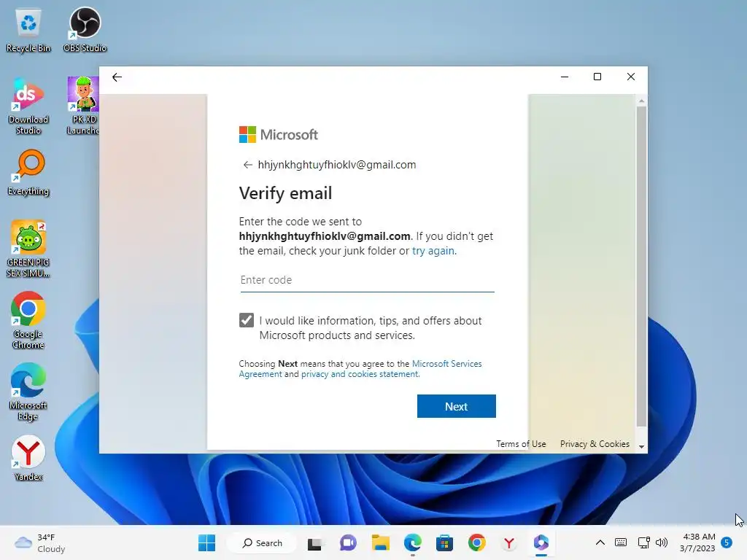Open File Explorer from the taskbar
This screenshot has width=747, height=560.
click(x=380, y=542)
